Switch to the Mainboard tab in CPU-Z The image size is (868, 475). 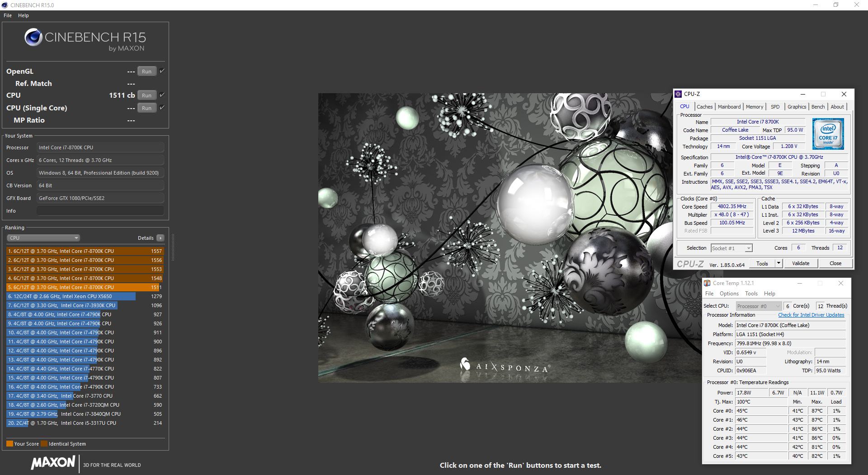tap(729, 107)
